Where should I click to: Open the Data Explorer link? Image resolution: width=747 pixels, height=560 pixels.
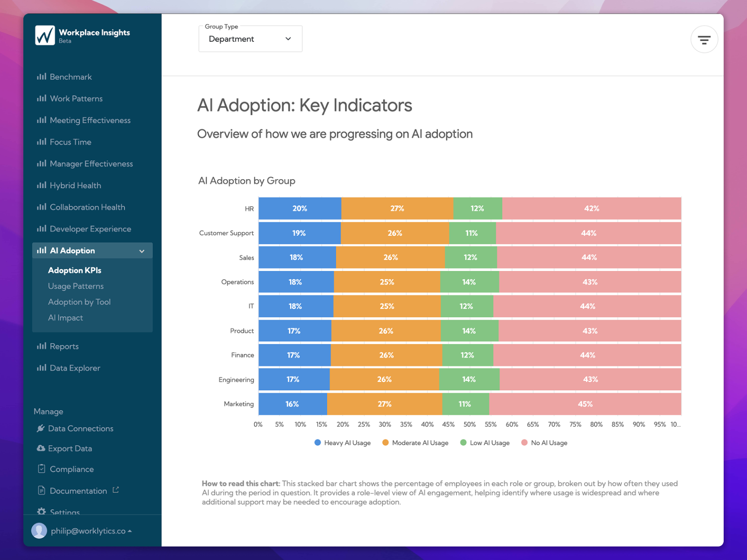[75, 368]
